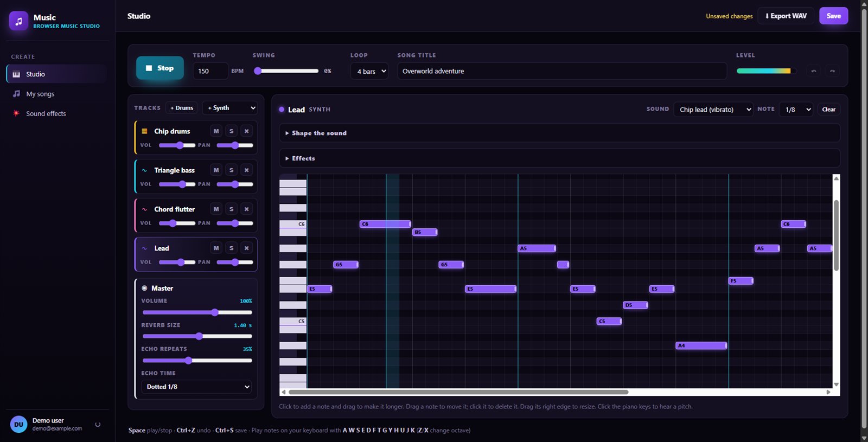Screen dimensions: 868x442
Task: Open the + Synth track dropdown
Action: tap(230, 108)
